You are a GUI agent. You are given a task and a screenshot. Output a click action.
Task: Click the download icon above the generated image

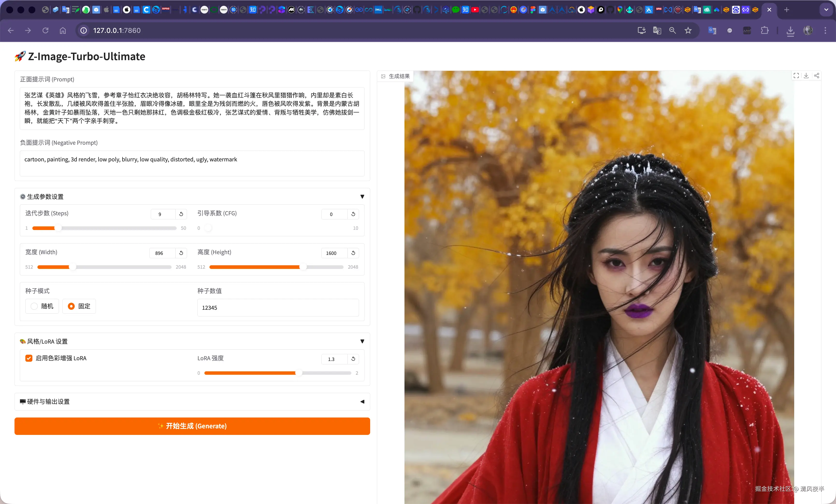tap(807, 76)
